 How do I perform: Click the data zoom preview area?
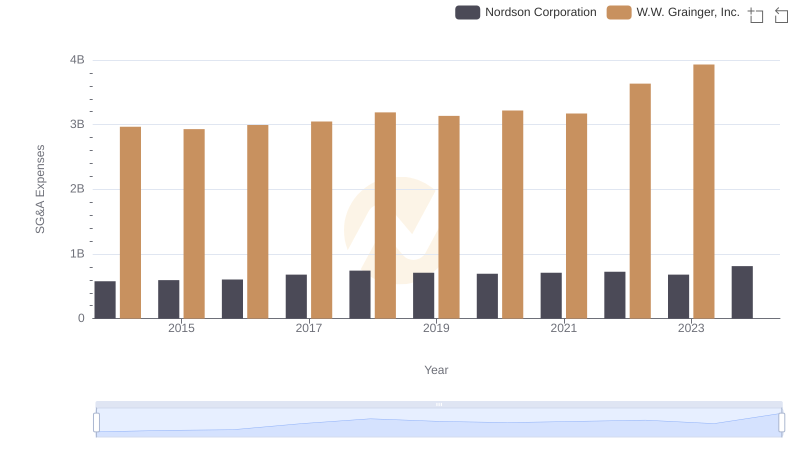[439, 423]
